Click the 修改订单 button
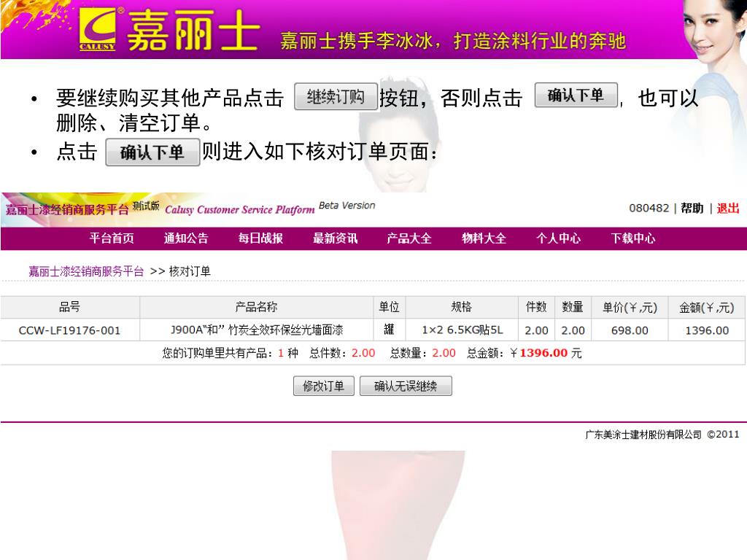 pos(323,386)
